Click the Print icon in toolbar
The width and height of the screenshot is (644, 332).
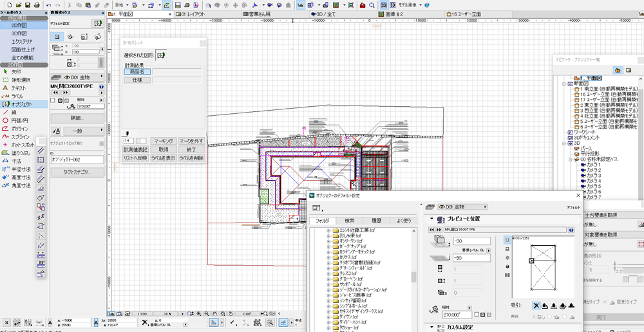pyautogui.click(x=37, y=6)
